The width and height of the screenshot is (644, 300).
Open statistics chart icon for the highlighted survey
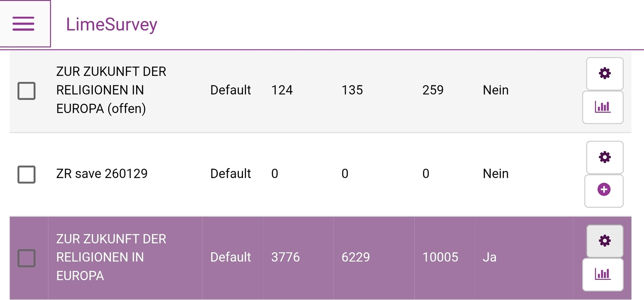point(602,274)
